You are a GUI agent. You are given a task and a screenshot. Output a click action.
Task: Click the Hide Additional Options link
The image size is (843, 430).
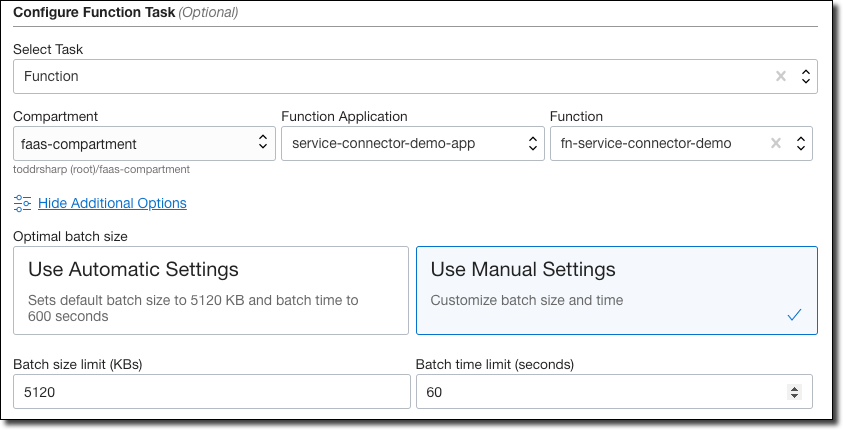click(112, 203)
